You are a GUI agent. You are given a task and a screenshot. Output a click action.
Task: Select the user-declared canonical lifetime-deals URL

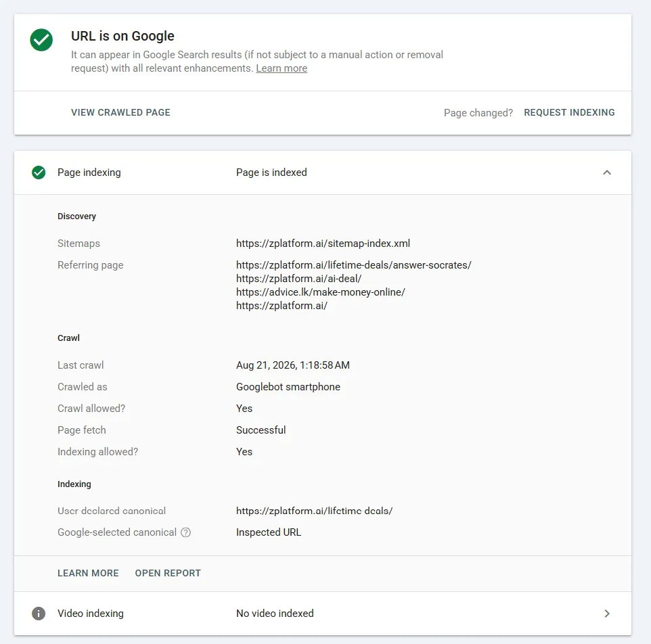coord(314,511)
